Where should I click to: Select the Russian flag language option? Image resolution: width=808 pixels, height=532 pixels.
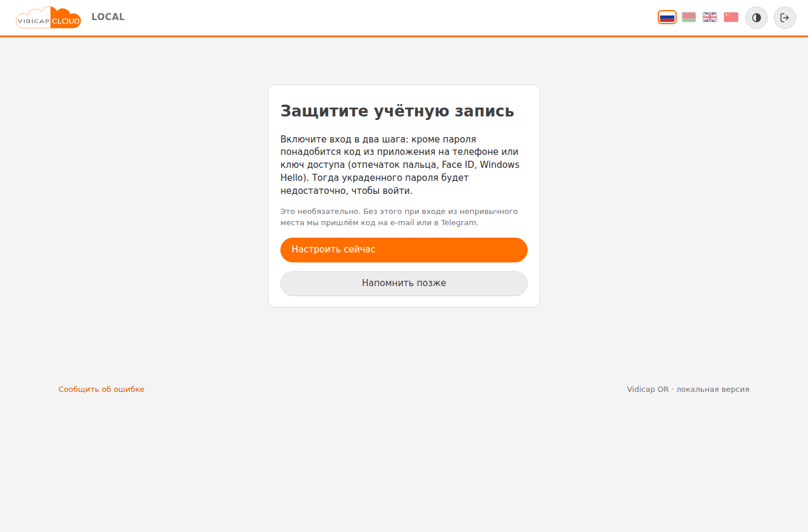(667, 17)
